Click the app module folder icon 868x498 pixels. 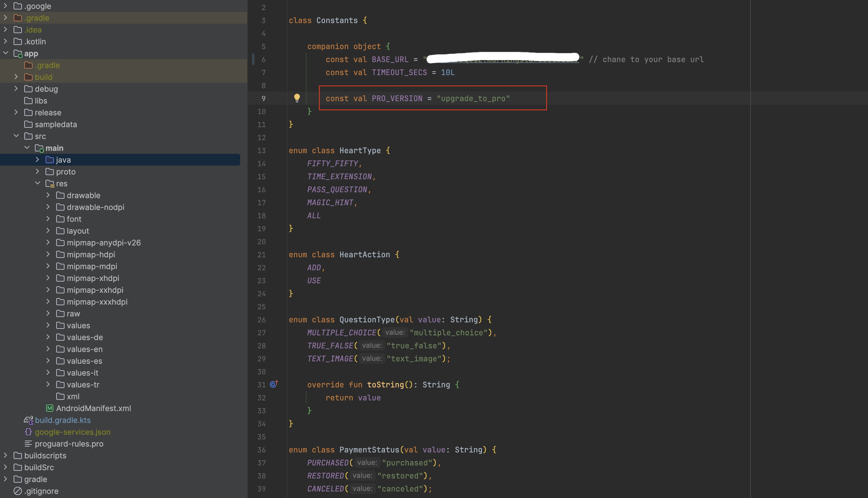point(18,53)
